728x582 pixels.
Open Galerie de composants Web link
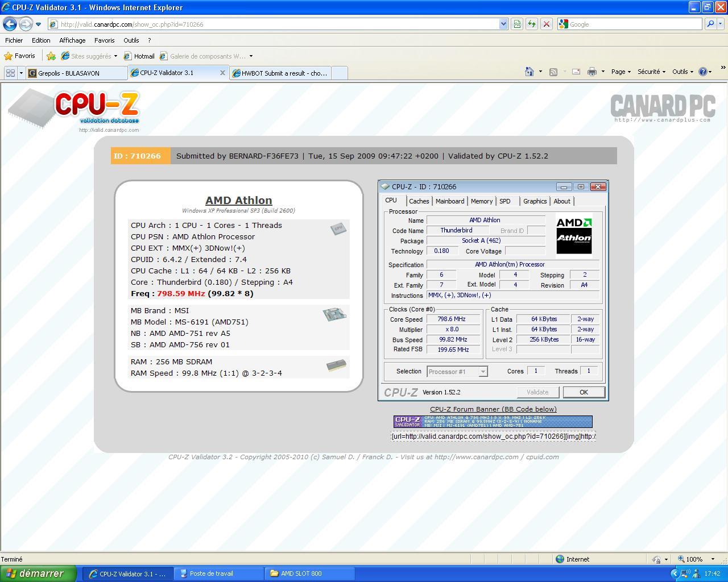point(203,56)
